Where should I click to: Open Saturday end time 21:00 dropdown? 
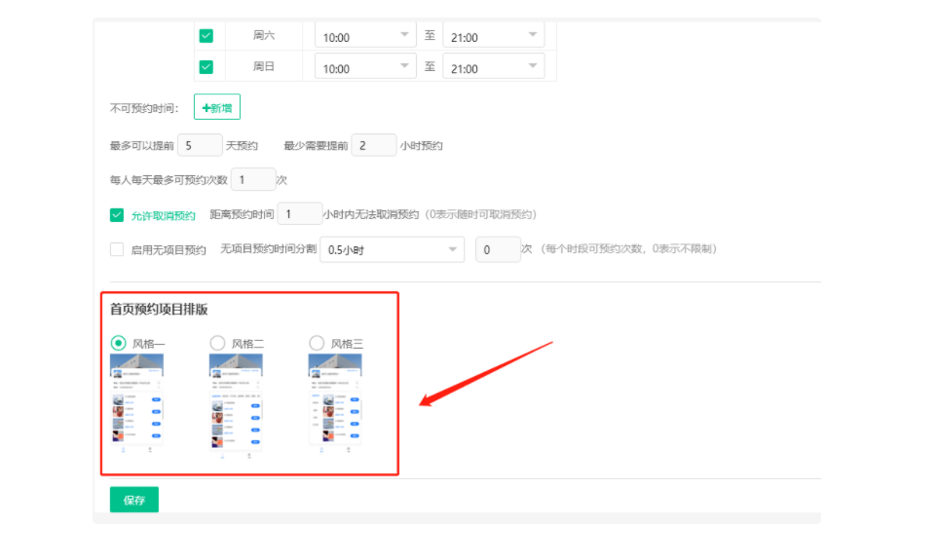(x=493, y=37)
